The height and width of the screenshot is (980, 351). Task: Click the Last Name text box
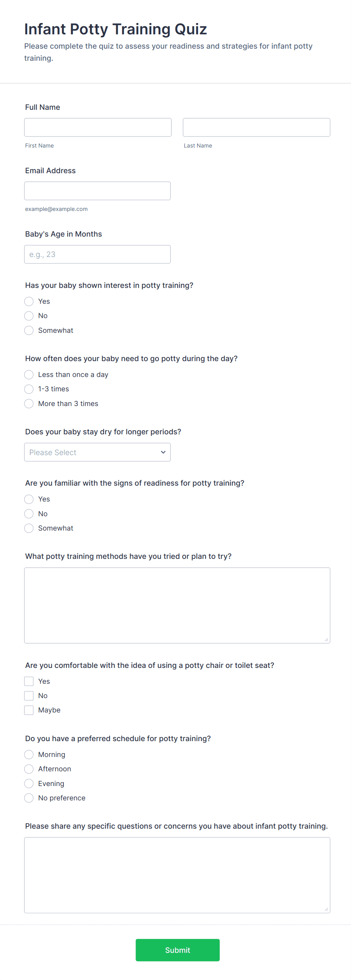coord(256,128)
